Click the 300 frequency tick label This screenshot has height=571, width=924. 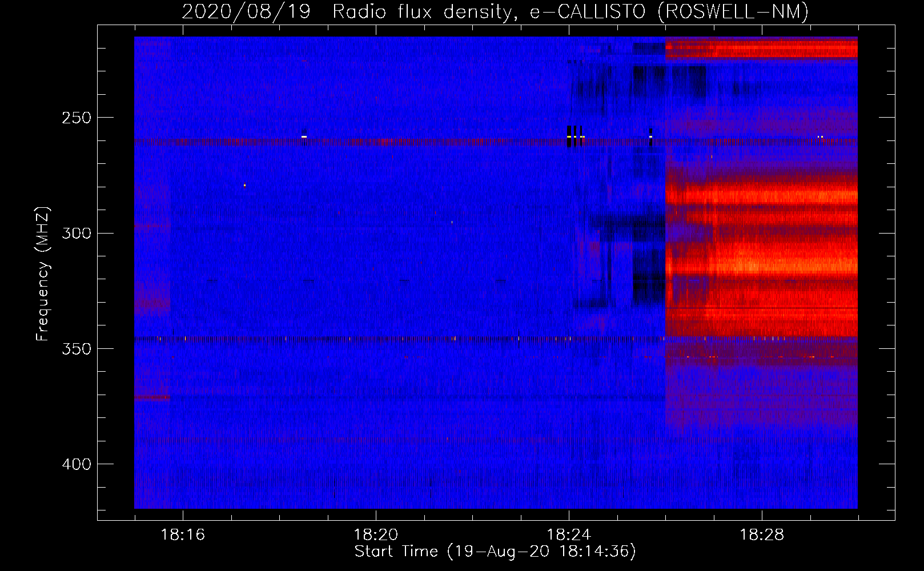(x=77, y=234)
